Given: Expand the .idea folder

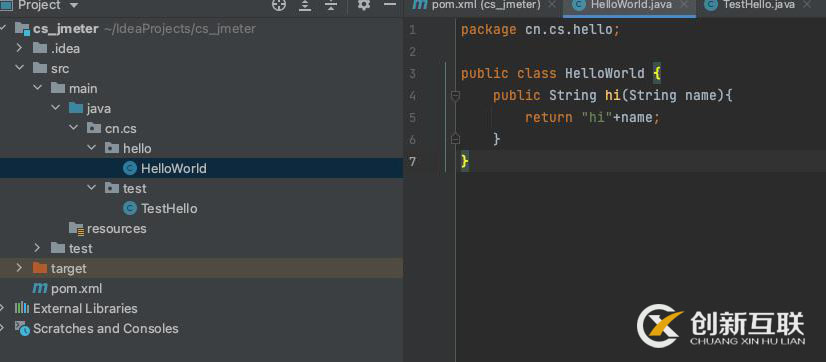Looking at the screenshot, I should click(19, 48).
